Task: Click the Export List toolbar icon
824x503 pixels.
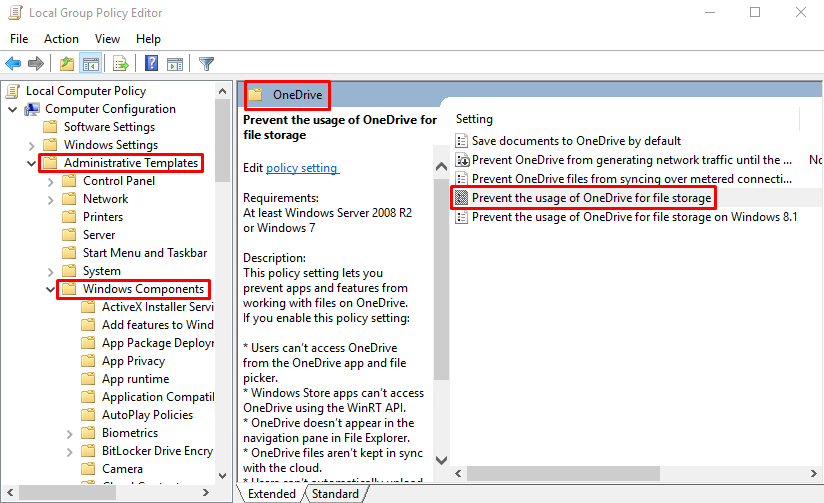Action: pos(121,64)
